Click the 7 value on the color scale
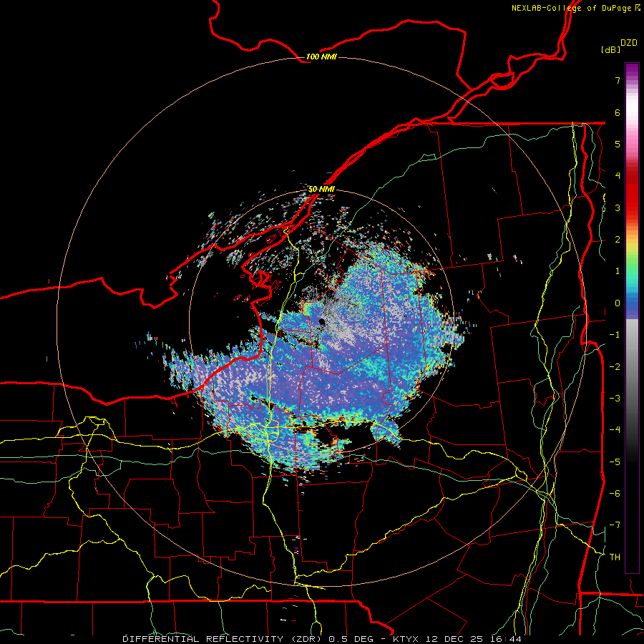 tap(618, 80)
